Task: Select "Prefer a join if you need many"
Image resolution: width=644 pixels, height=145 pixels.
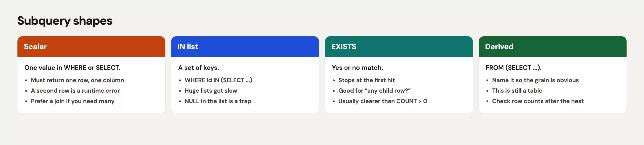Action: pos(72,101)
